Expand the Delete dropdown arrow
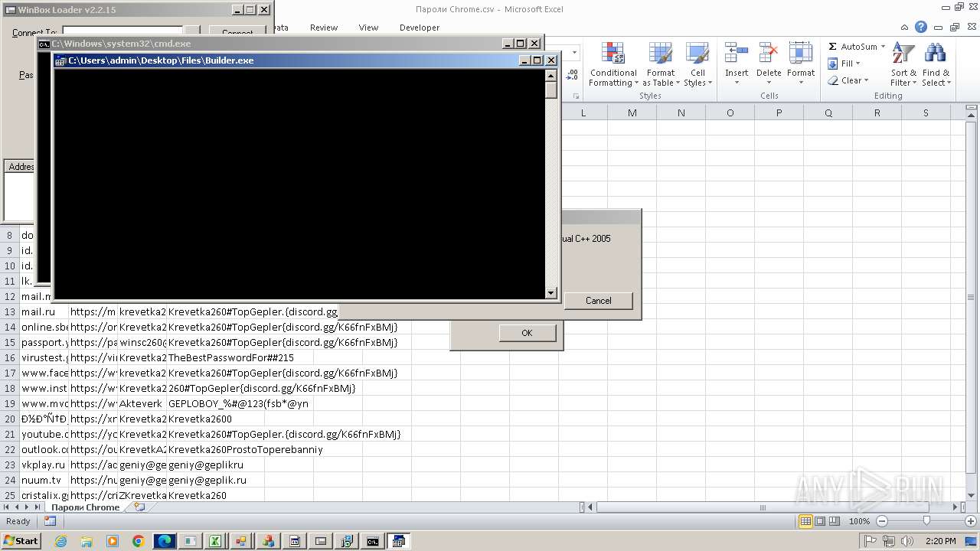The height and width of the screenshot is (551, 980). pyautogui.click(x=769, y=83)
